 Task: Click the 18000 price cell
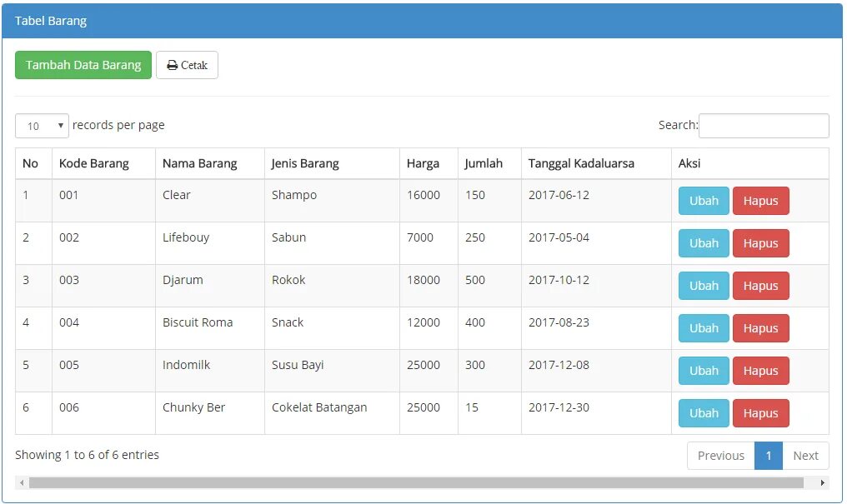pos(429,286)
